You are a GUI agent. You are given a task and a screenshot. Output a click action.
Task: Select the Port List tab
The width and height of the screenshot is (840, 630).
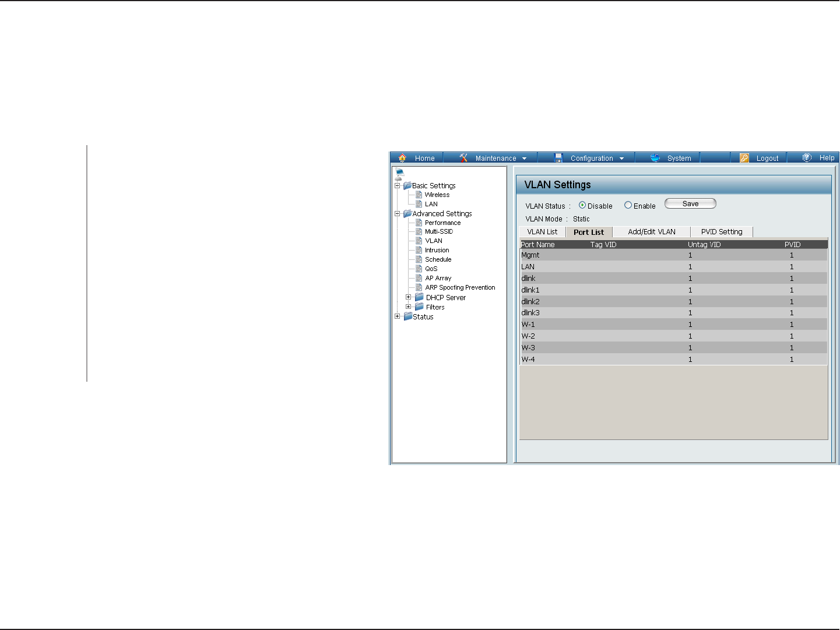(589, 232)
